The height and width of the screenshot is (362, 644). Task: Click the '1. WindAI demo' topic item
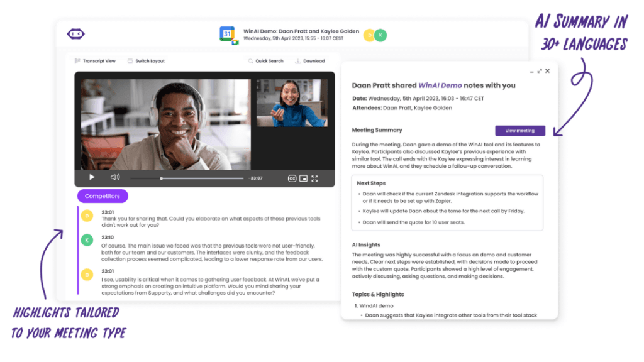click(374, 306)
